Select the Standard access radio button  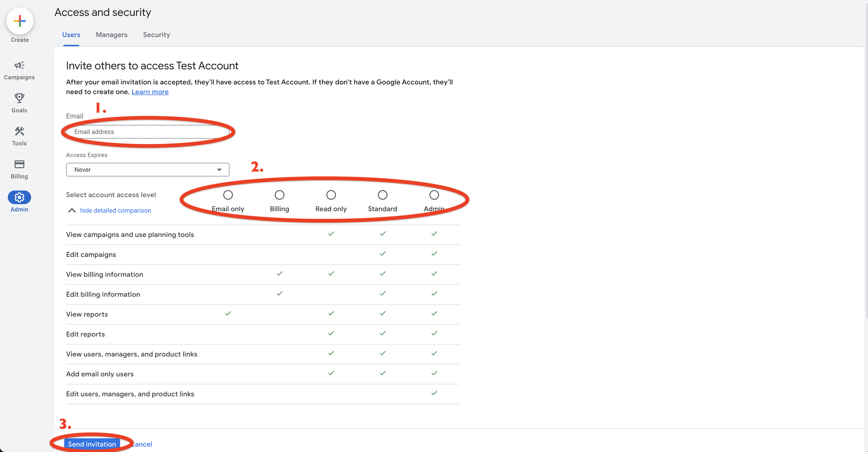tap(382, 195)
